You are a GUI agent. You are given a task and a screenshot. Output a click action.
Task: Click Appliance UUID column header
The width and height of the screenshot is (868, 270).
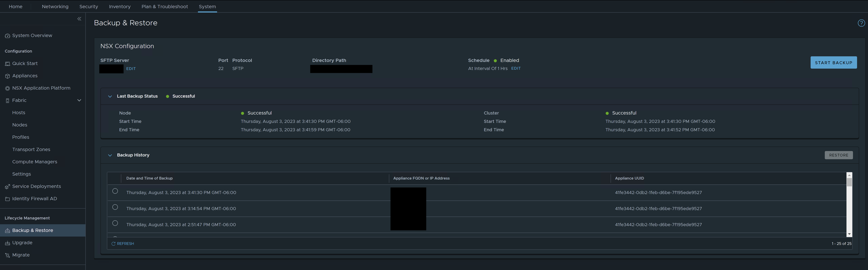(x=629, y=178)
